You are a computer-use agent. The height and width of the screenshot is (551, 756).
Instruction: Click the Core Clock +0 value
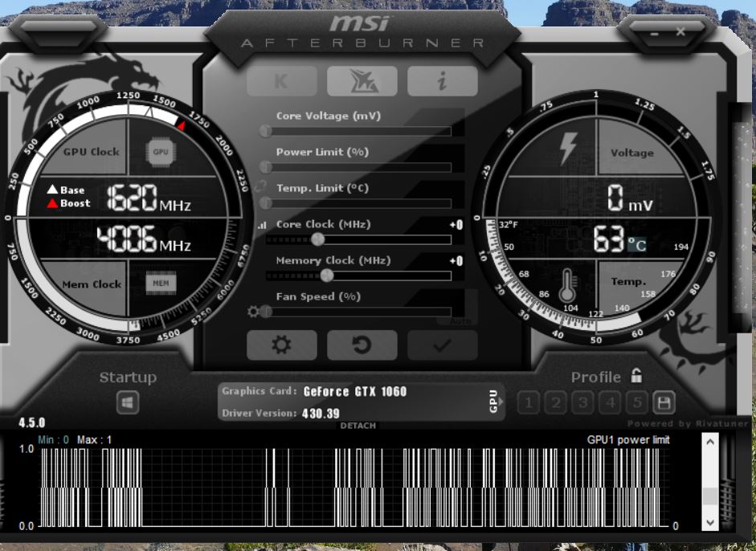(456, 225)
